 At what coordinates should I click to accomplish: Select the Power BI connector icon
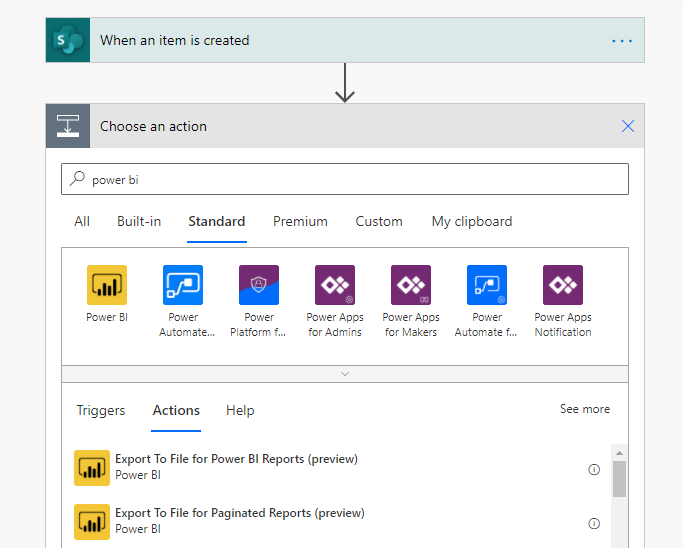click(107, 285)
